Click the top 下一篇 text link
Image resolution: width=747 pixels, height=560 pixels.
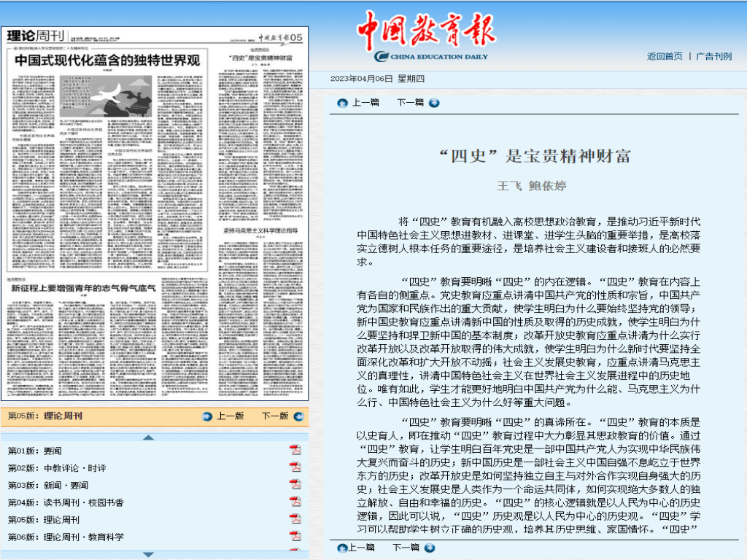(410, 102)
